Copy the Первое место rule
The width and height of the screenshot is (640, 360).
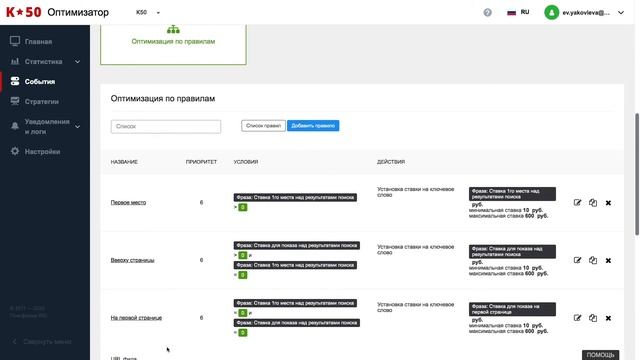(593, 202)
